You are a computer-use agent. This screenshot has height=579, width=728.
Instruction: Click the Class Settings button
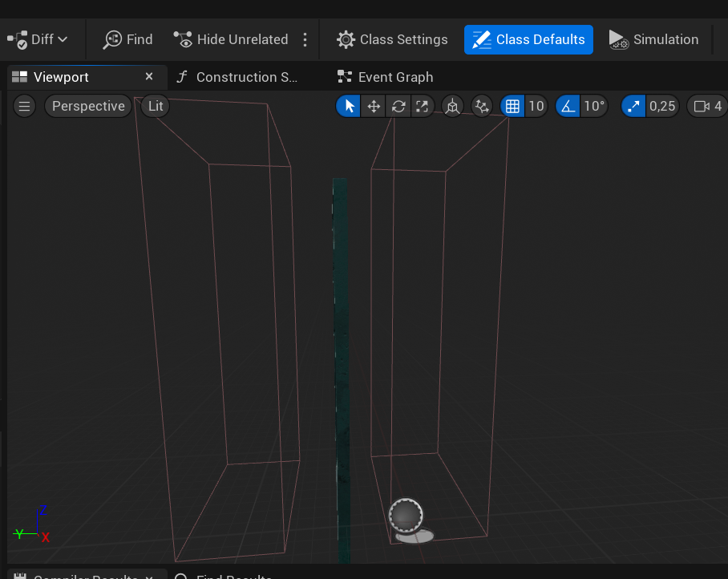pos(392,38)
